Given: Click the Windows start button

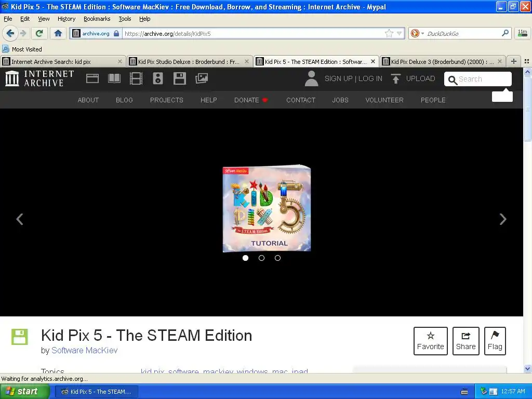Looking at the screenshot, I should pyautogui.click(x=24, y=391).
